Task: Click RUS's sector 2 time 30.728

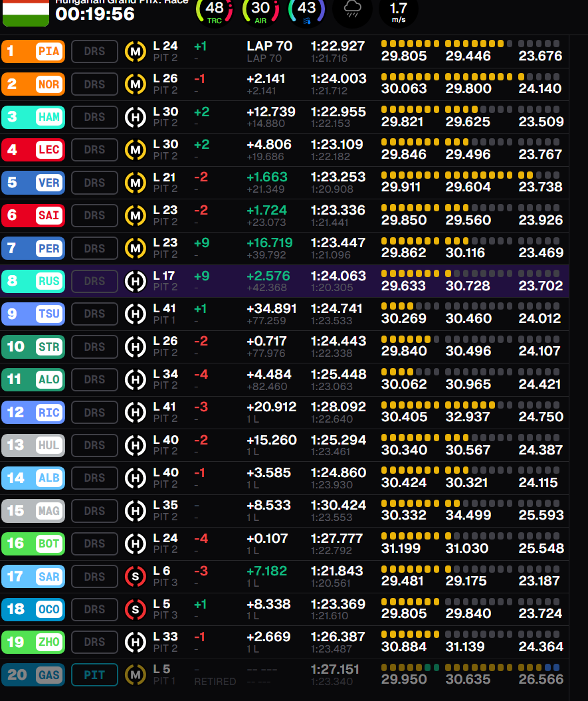Action: pyautogui.click(x=468, y=286)
